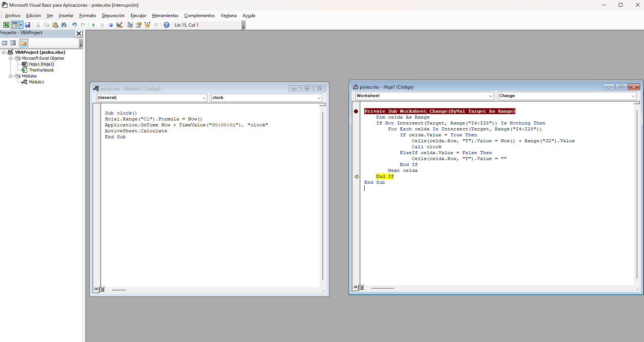Open the Project Explorer toolbar icon
The width and height of the screenshot is (644, 342).
click(130, 25)
